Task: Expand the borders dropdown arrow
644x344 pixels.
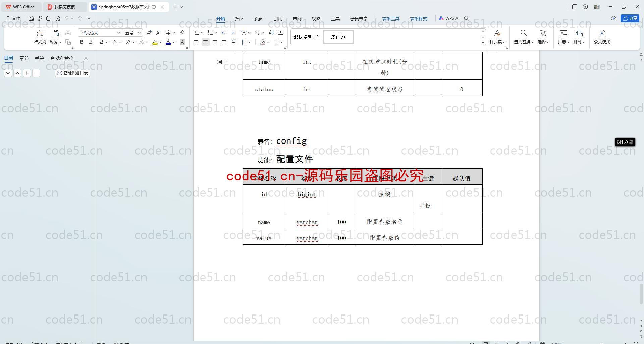Action: [x=281, y=42]
